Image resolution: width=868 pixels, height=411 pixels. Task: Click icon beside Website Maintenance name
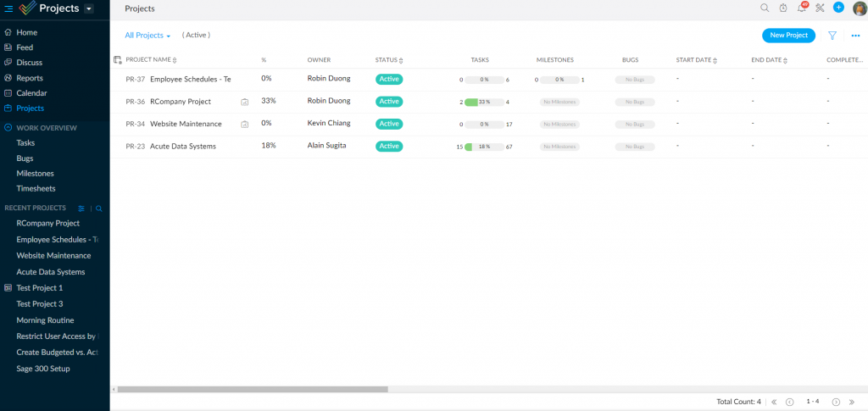pyautogui.click(x=244, y=125)
